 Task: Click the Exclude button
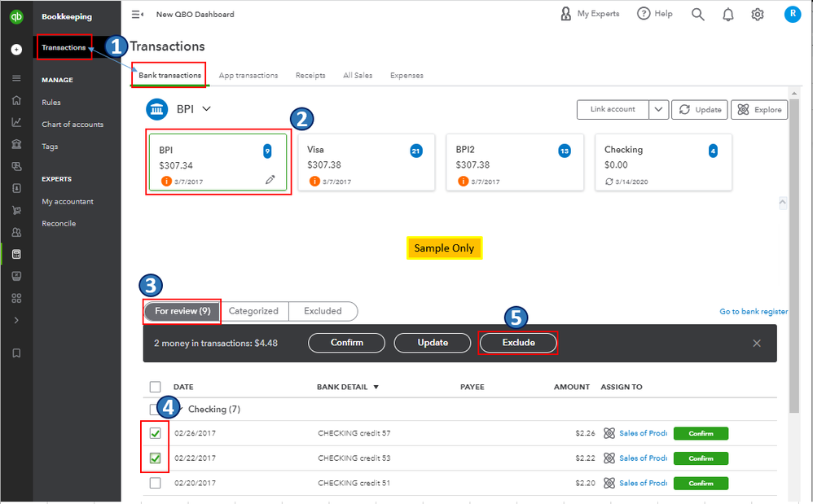pyautogui.click(x=518, y=343)
